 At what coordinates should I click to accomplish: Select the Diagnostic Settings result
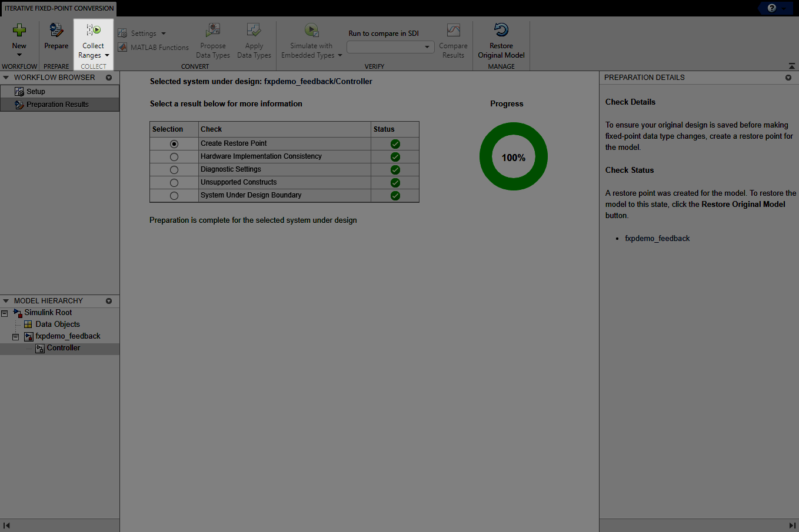tap(174, 169)
